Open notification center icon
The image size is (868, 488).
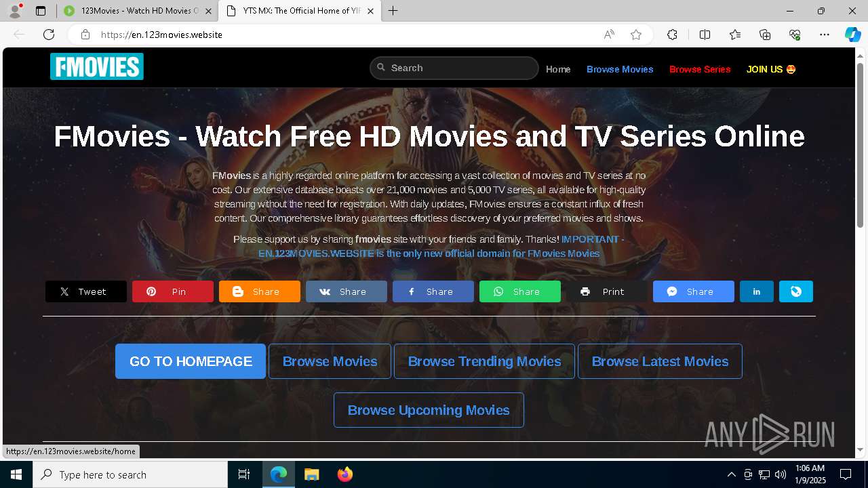pyautogui.click(x=846, y=474)
